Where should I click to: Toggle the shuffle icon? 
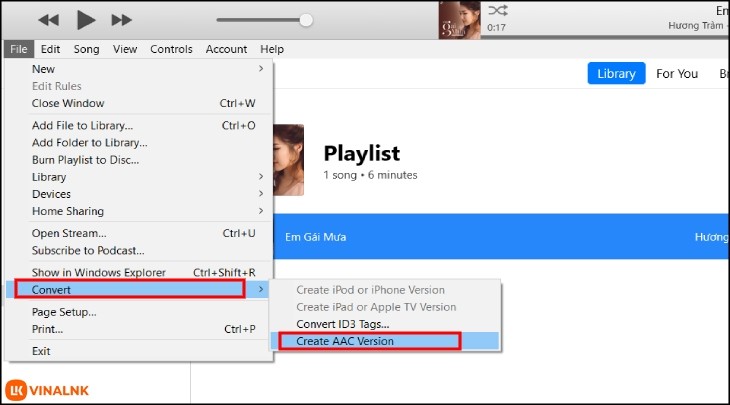(498, 9)
